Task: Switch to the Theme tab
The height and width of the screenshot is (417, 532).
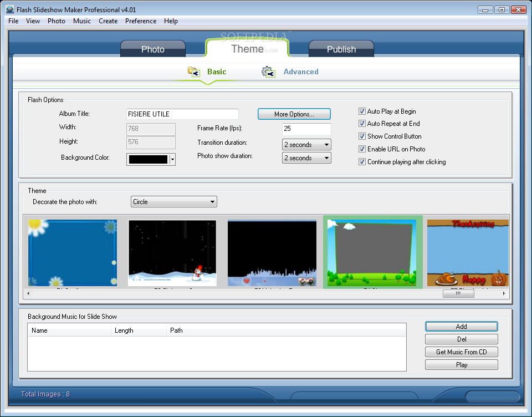Action: click(x=247, y=49)
